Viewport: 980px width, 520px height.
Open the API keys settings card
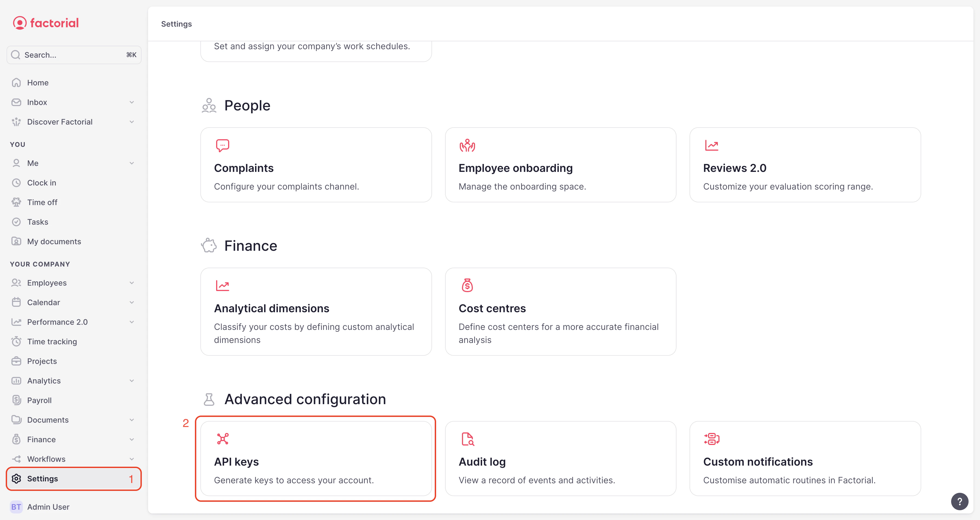pos(316,459)
